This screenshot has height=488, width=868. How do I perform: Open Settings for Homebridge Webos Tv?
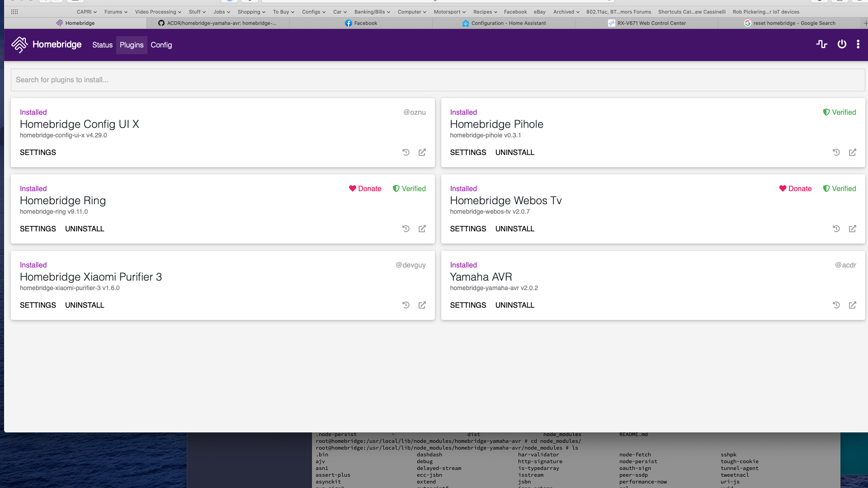click(468, 229)
